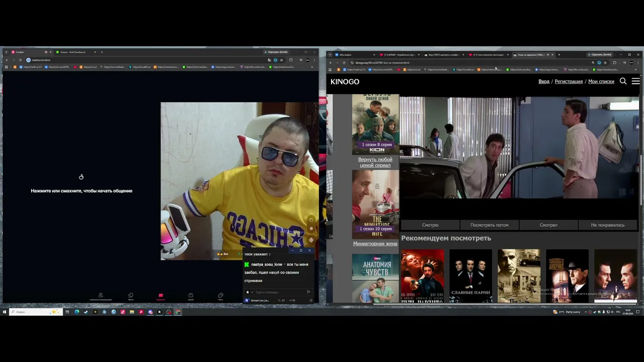
Task: Click the Не понравилось button
Action: coord(608,225)
